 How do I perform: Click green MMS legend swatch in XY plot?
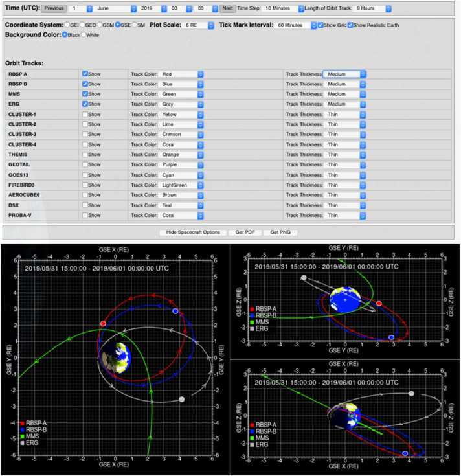22,436
